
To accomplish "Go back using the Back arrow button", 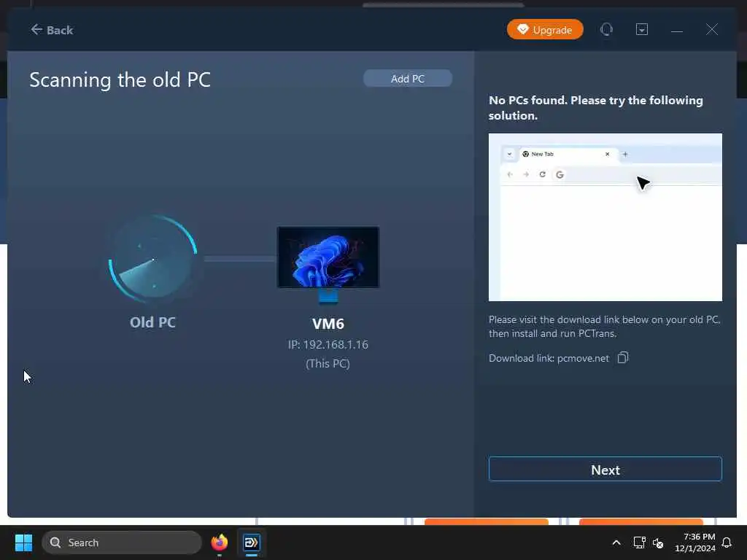I will (52, 30).
